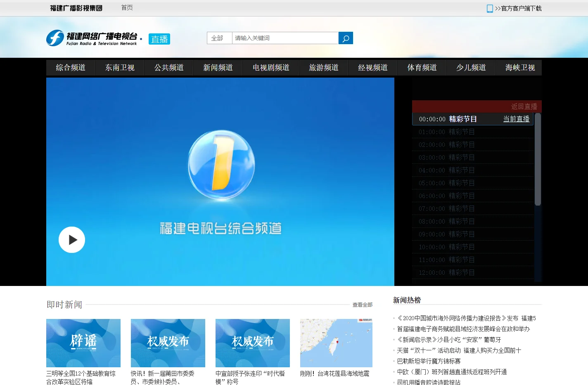Open the 权威发布 thumbnail about 张连印
The image size is (588, 385).
(x=253, y=343)
